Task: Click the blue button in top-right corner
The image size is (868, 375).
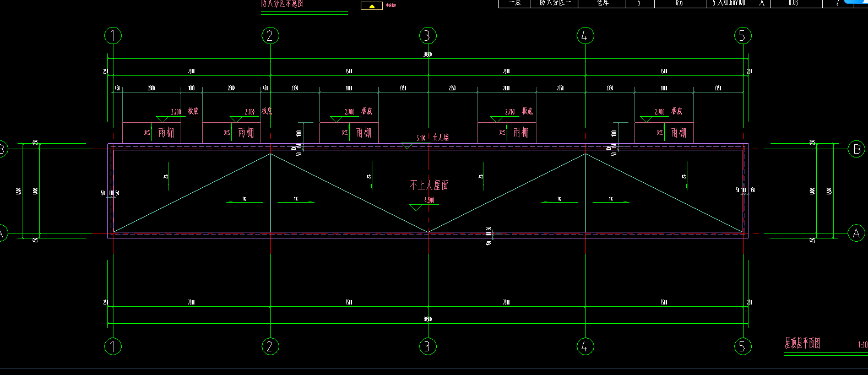Action: (x=856, y=2)
